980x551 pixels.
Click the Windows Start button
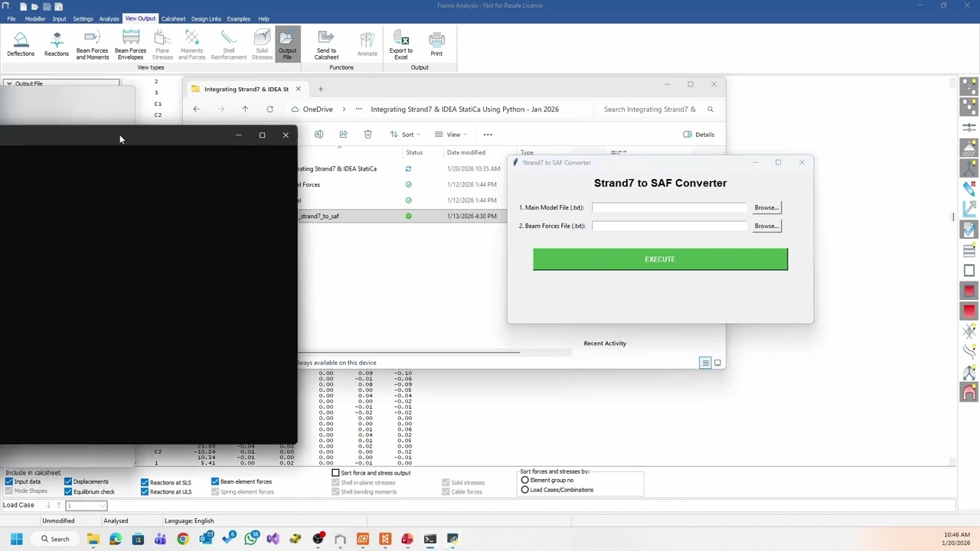coord(16,540)
